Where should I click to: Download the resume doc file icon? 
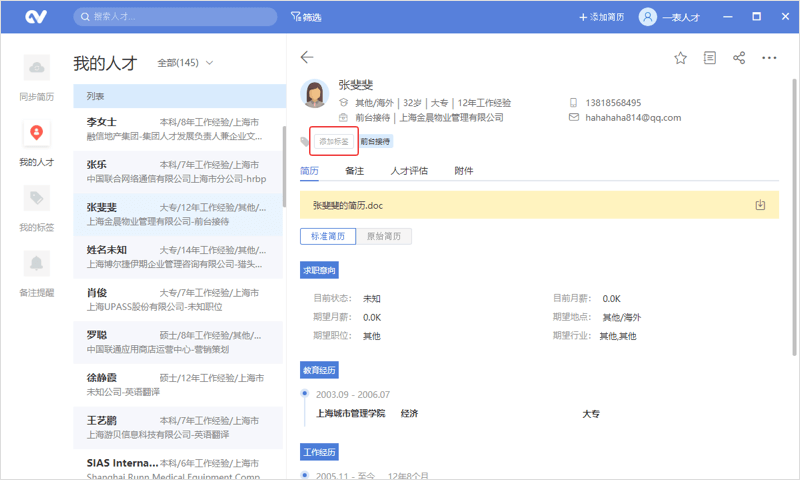(760, 205)
